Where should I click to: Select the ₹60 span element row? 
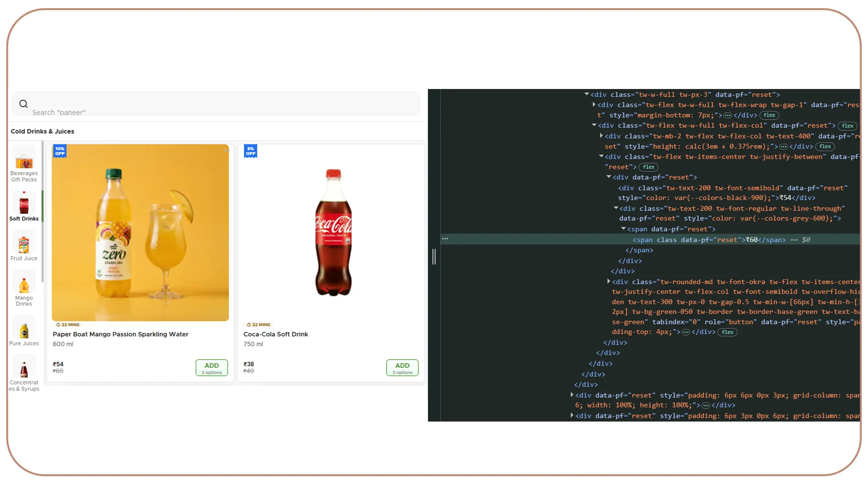click(650, 239)
